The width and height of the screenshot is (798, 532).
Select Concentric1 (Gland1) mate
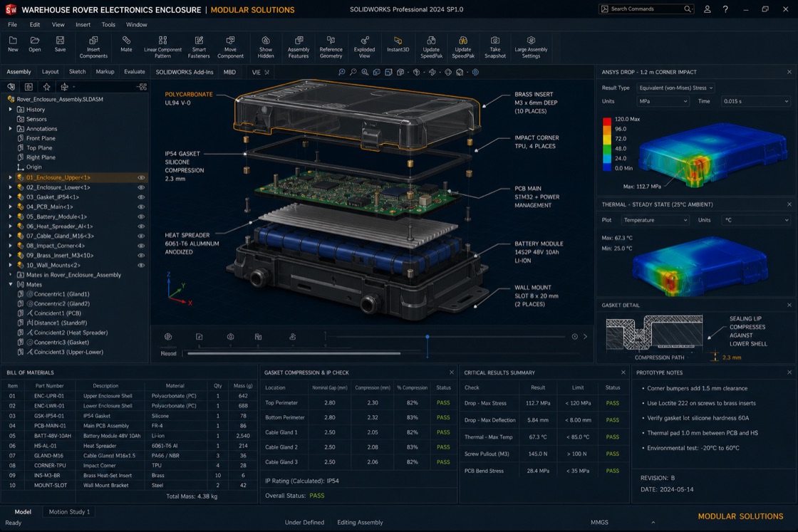tap(61, 294)
